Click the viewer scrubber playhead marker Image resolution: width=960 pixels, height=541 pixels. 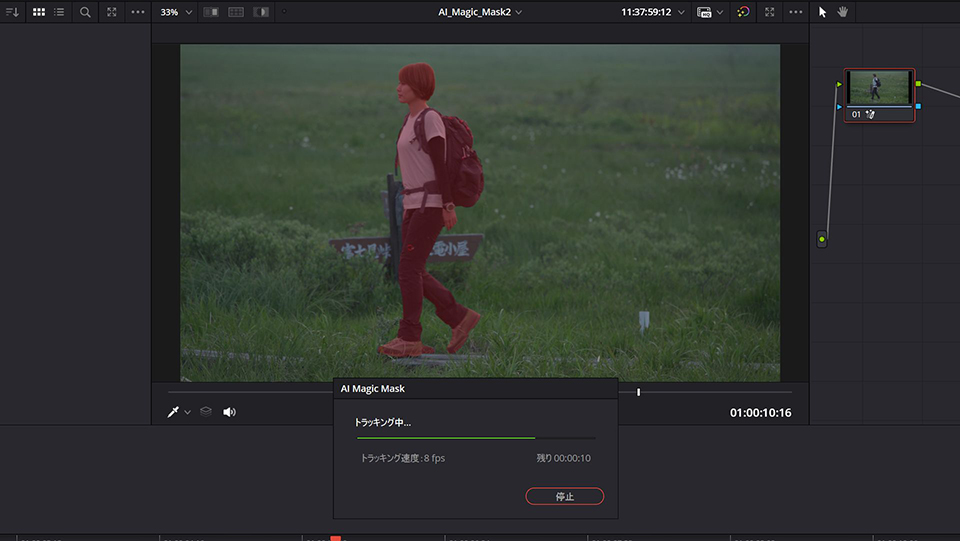[638, 392]
